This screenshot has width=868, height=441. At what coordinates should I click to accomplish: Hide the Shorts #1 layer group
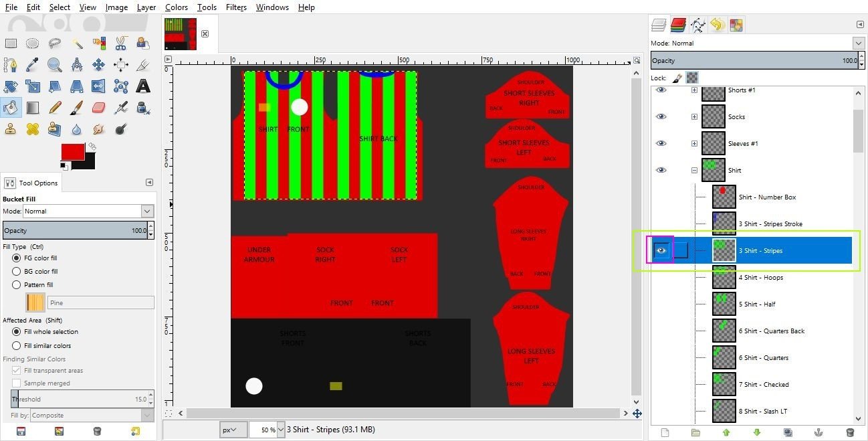coord(661,90)
